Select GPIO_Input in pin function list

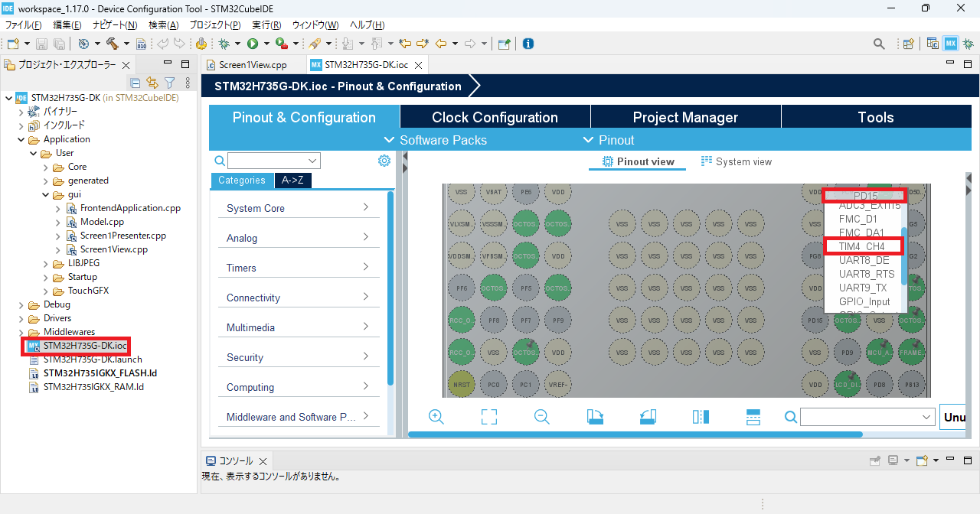coord(864,301)
